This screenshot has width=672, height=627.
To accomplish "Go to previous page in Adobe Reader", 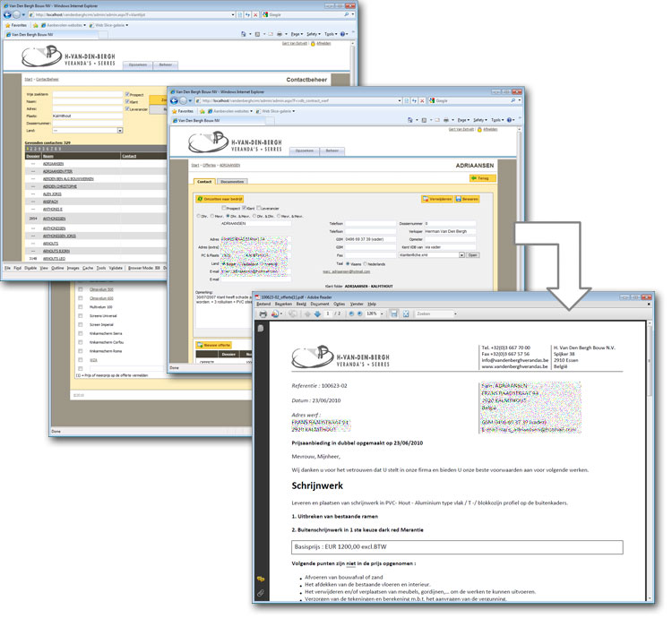I will 307,314.
